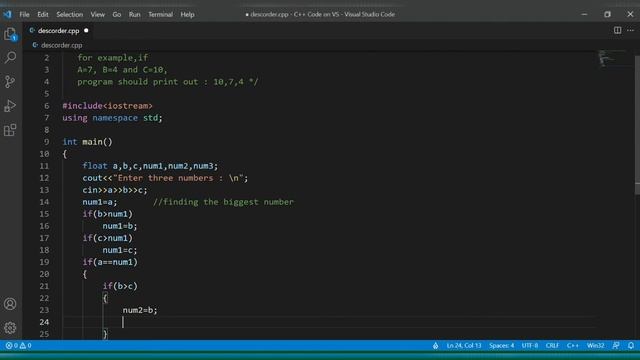
Task: Click on num1=b; line
Action: (x=120, y=226)
